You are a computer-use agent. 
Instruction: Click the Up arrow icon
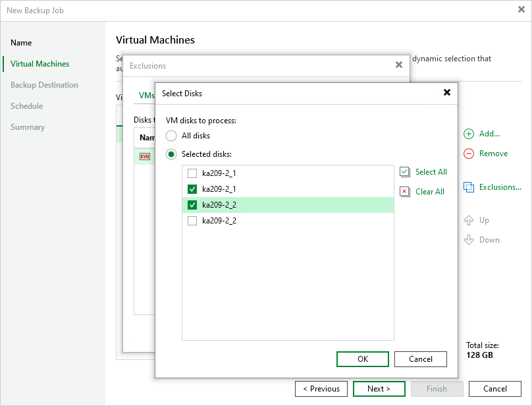click(469, 220)
